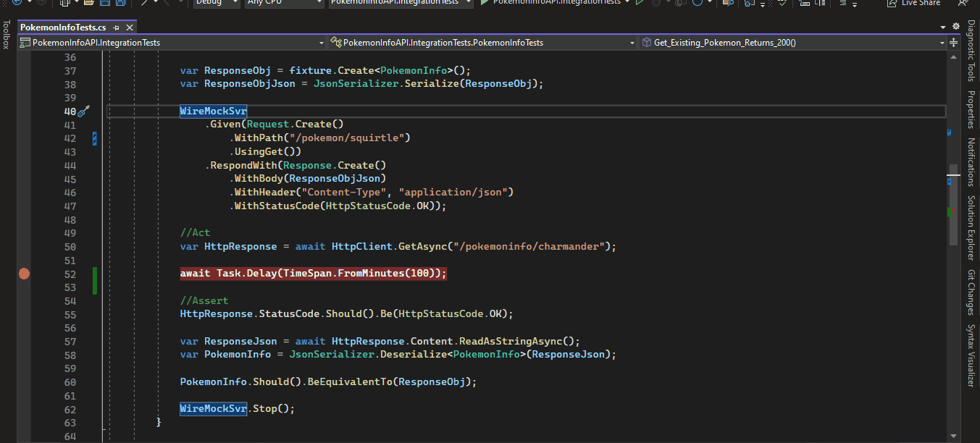The image size is (980, 443).
Task: Click HttpStatusCode.OK on line 55
Action: tap(453, 315)
